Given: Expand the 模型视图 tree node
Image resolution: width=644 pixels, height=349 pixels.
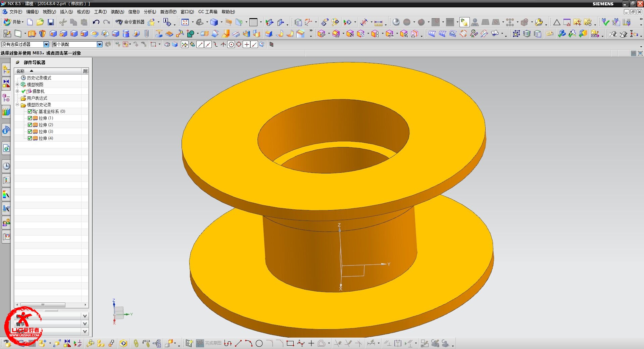Looking at the screenshot, I should 17,85.
